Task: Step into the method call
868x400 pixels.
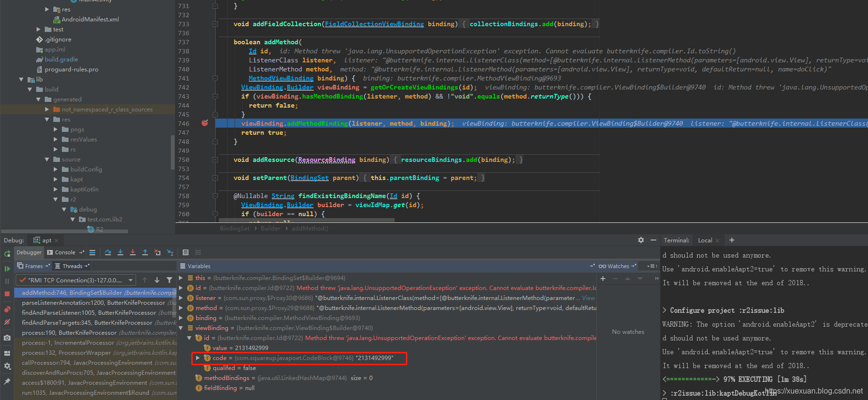Action: [120, 252]
